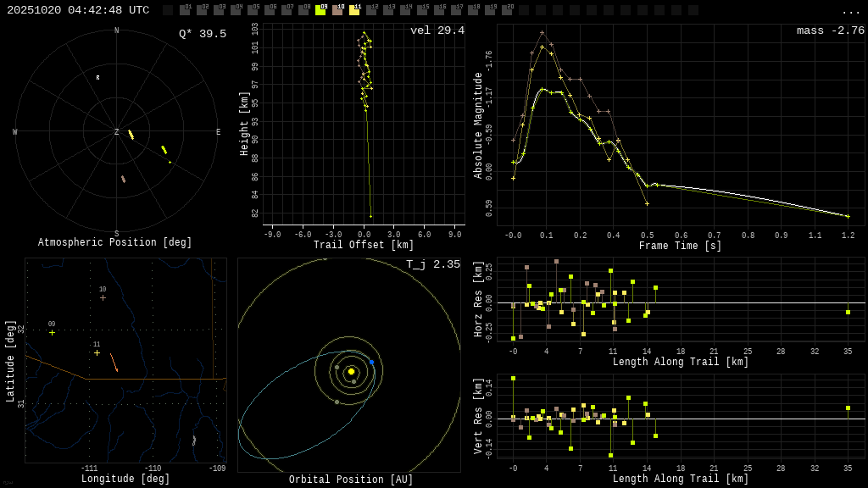Click the vel 29.4 readout

pyautogui.click(x=437, y=30)
